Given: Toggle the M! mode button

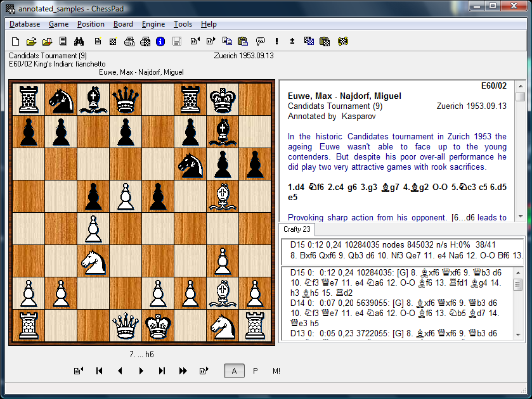Looking at the screenshot, I should point(276,371).
